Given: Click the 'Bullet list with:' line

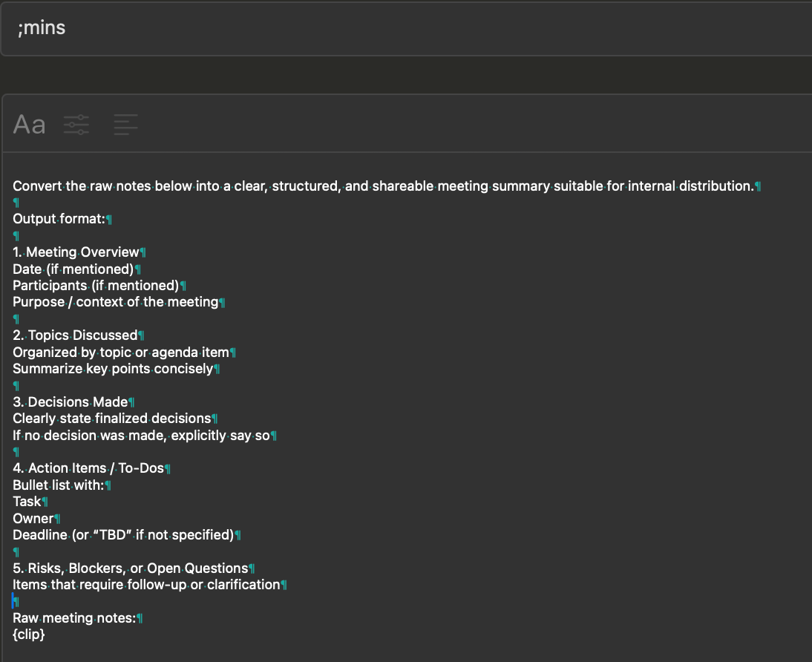Looking at the screenshot, I should tap(58, 485).
